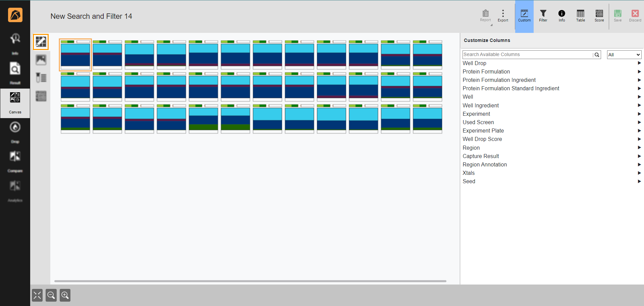
Task: Open the All columns filter dropdown
Action: (x=623, y=54)
